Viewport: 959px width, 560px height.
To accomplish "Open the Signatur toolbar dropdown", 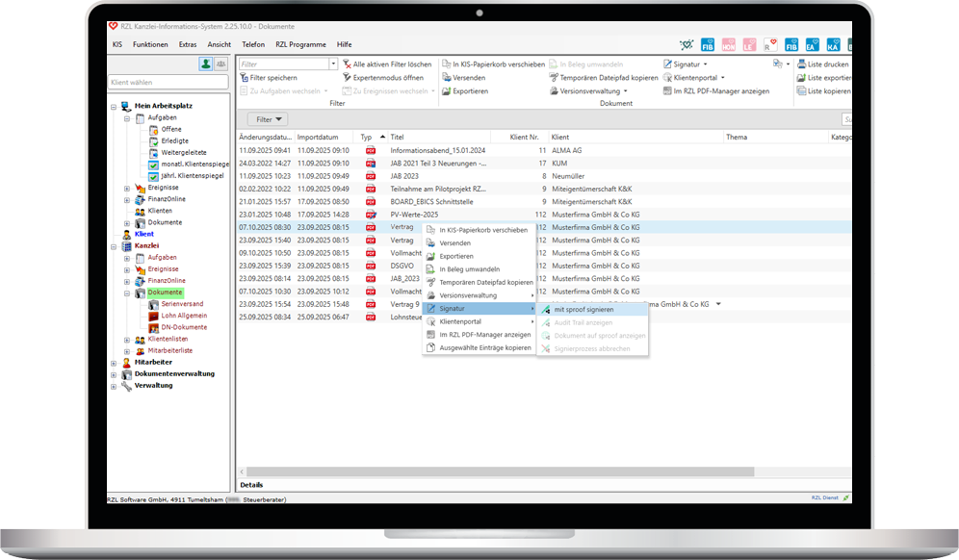I will coord(686,64).
